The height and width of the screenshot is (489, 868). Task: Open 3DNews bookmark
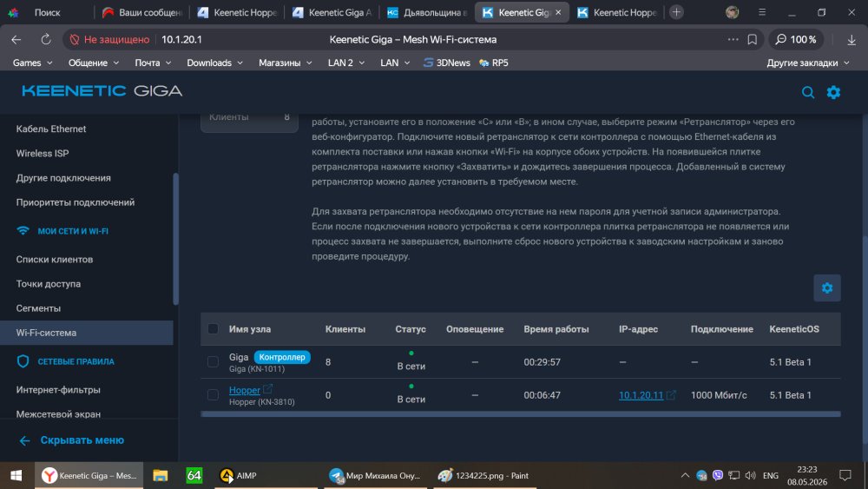(x=447, y=63)
